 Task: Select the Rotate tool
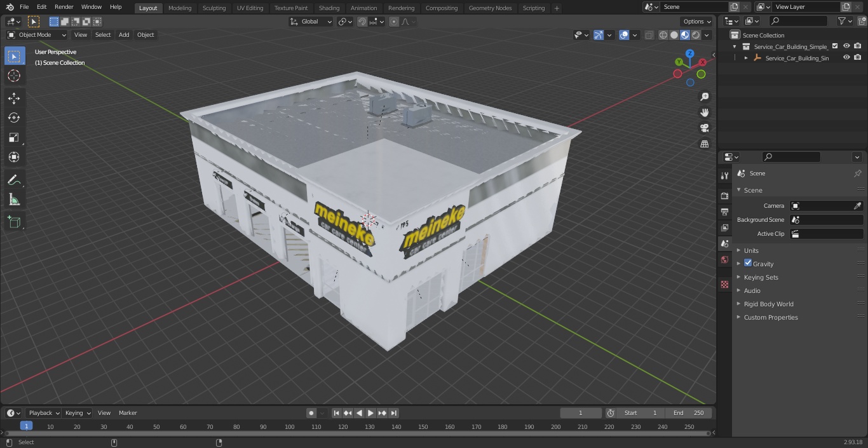[14, 118]
